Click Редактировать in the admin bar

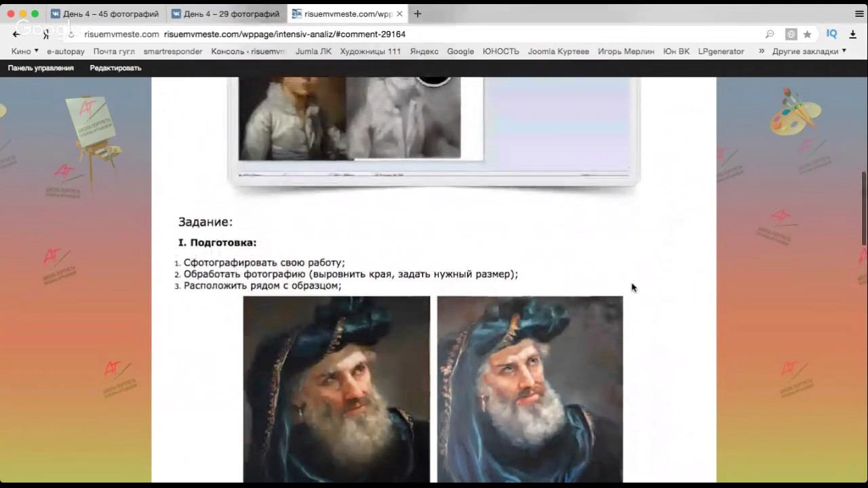click(115, 68)
